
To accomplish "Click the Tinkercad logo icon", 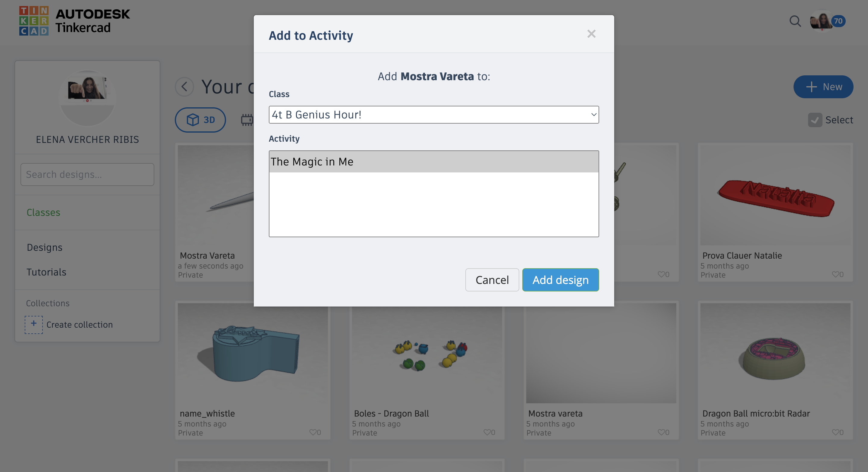I will pos(34,20).
